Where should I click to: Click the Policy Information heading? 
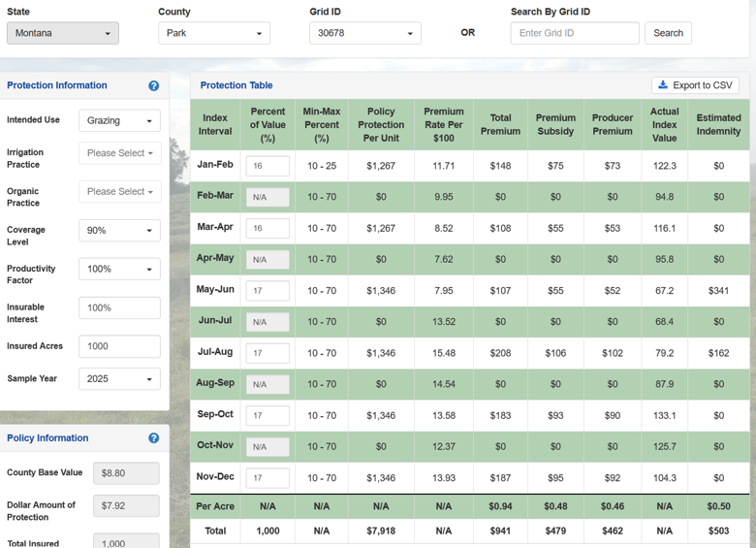(47, 438)
